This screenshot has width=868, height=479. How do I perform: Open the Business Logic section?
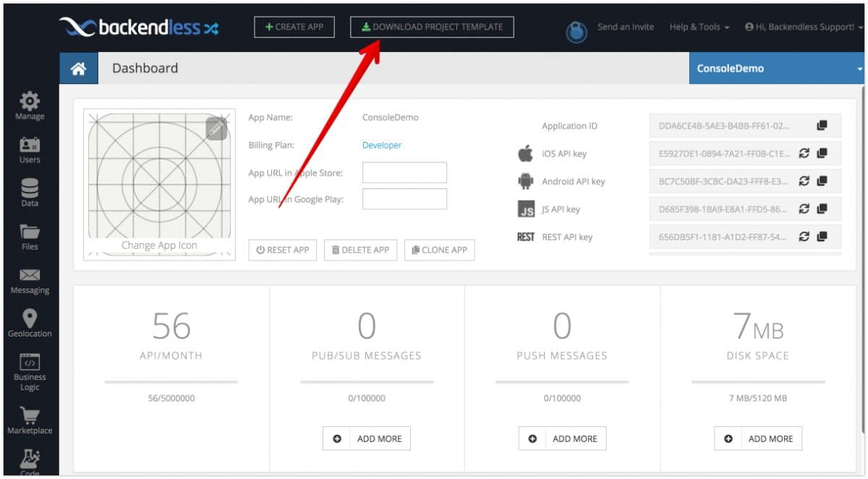pos(30,372)
